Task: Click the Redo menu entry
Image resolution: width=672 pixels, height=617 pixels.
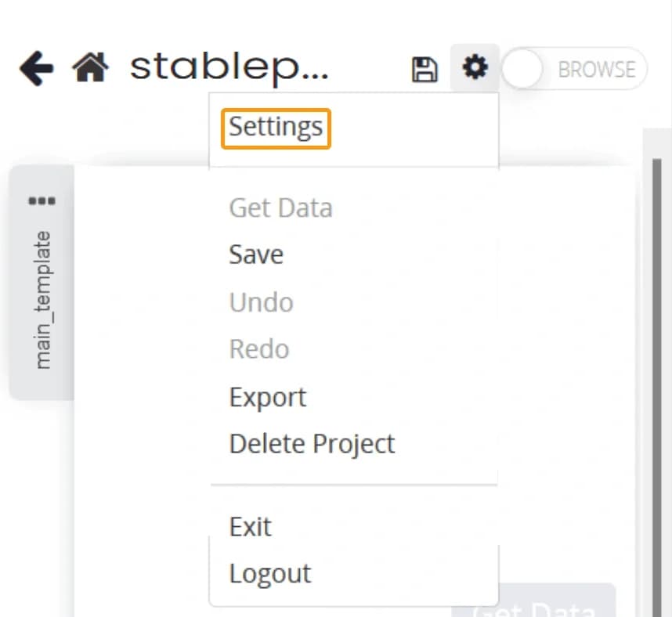Action: click(x=259, y=349)
